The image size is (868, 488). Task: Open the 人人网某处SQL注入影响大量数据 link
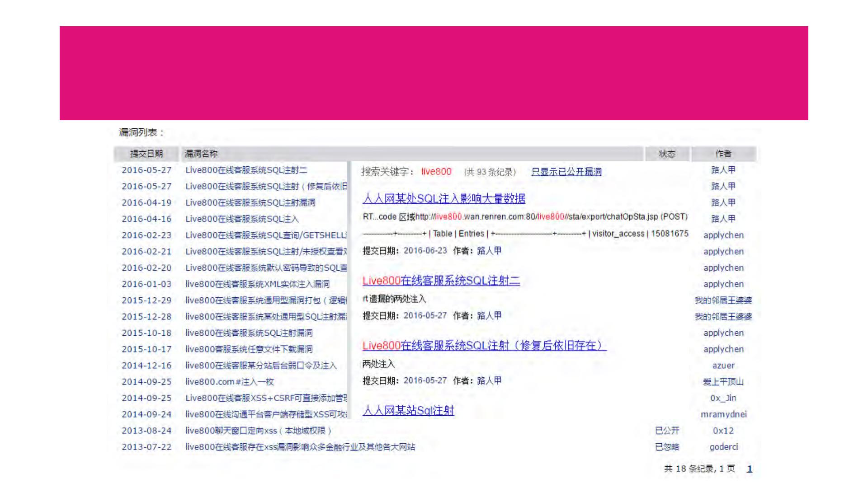tap(443, 199)
